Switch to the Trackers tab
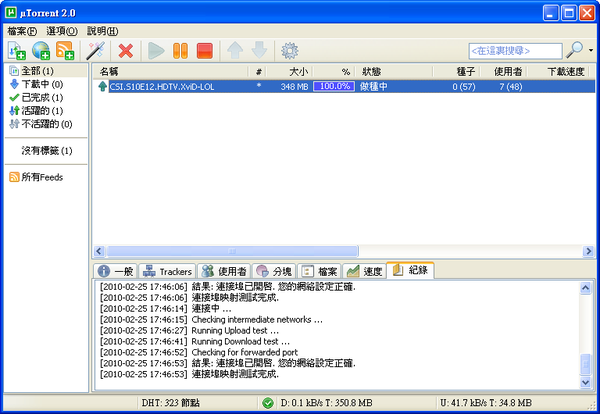 coord(167,271)
